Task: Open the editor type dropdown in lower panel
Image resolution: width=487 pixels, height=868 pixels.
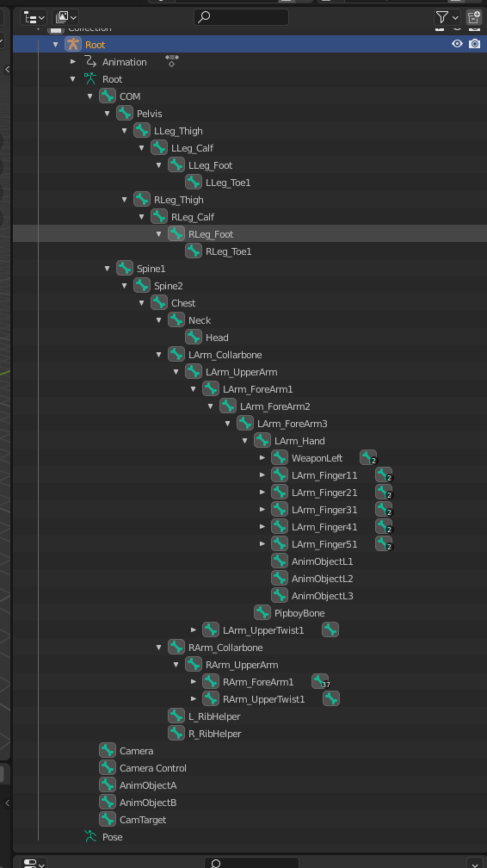Action: [34, 863]
